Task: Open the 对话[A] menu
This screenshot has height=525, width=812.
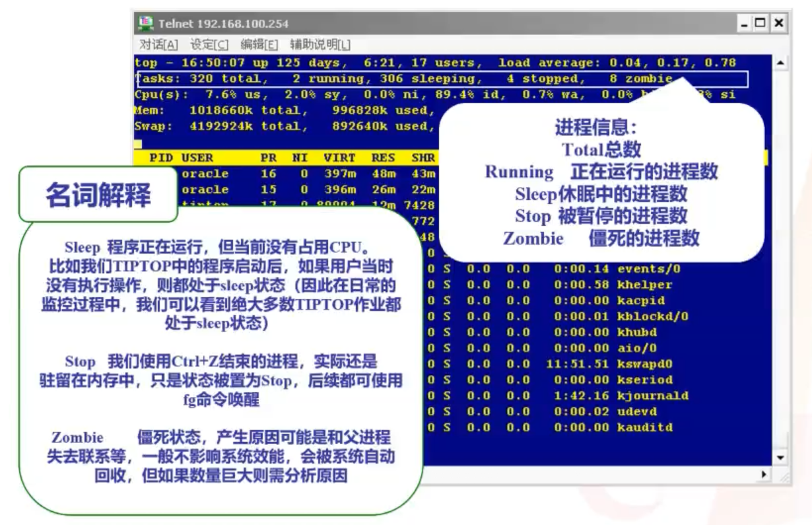Action: point(158,45)
